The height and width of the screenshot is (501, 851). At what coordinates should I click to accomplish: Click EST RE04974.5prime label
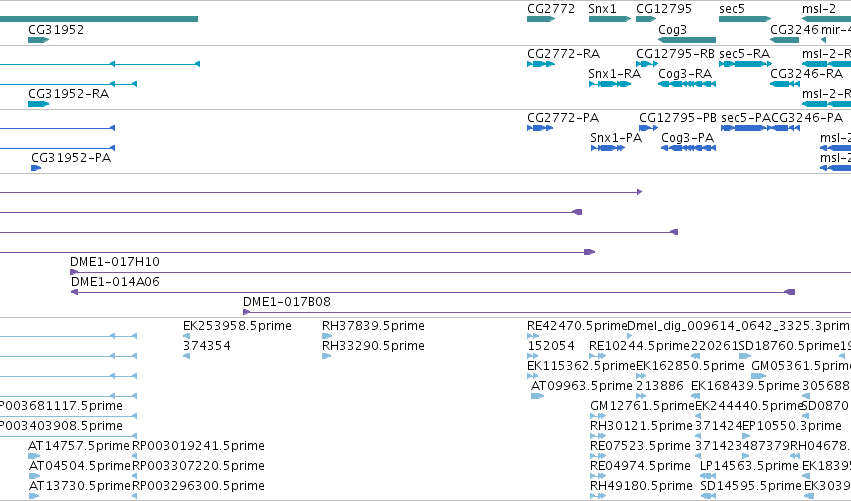point(640,466)
